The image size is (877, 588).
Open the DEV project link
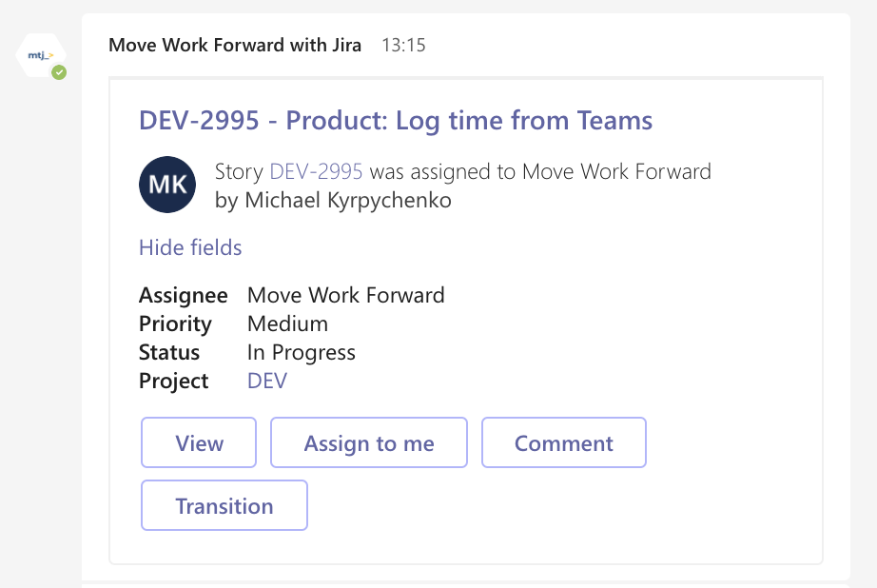pyautogui.click(x=266, y=381)
